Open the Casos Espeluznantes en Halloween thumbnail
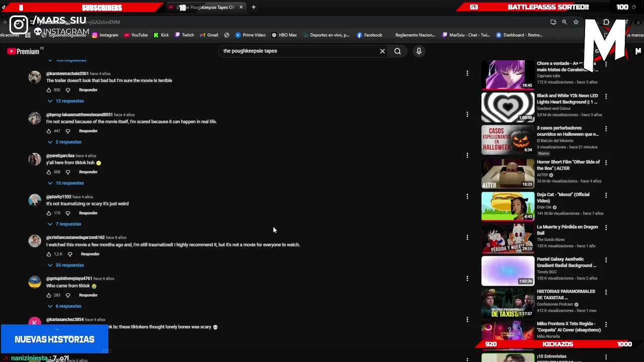The image size is (644, 362). [508, 139]
